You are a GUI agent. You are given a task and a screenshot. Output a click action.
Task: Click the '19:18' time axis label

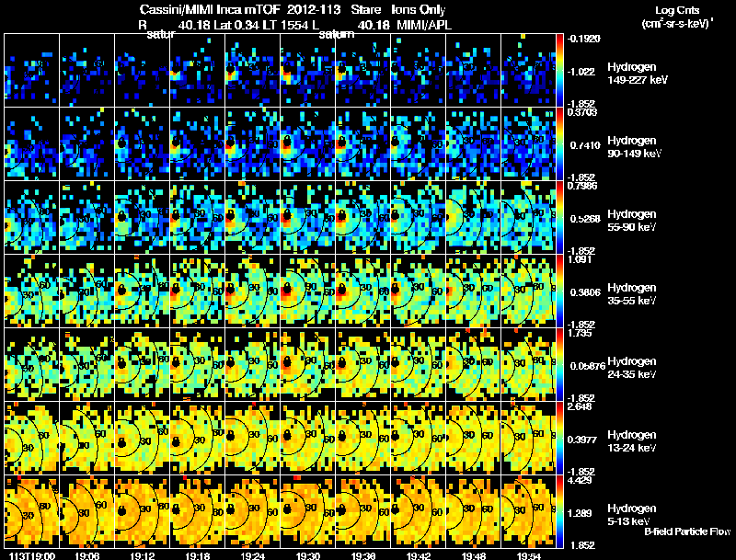[197, 556]
